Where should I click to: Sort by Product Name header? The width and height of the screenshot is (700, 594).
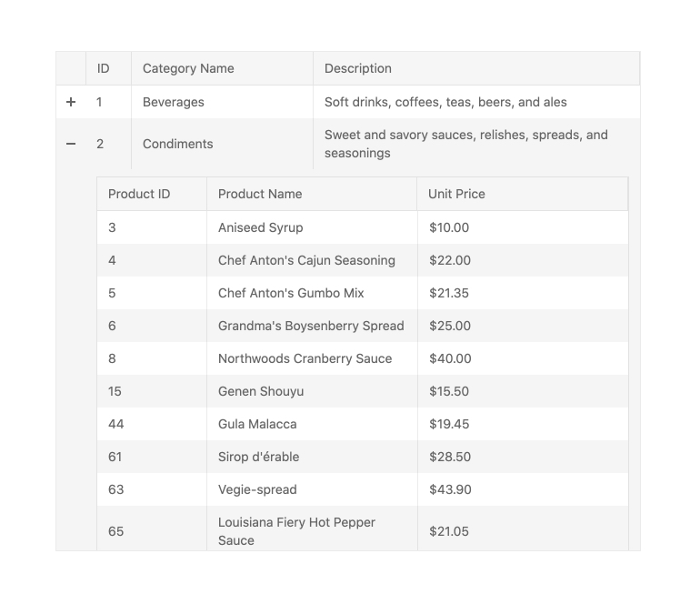(260, 194)
